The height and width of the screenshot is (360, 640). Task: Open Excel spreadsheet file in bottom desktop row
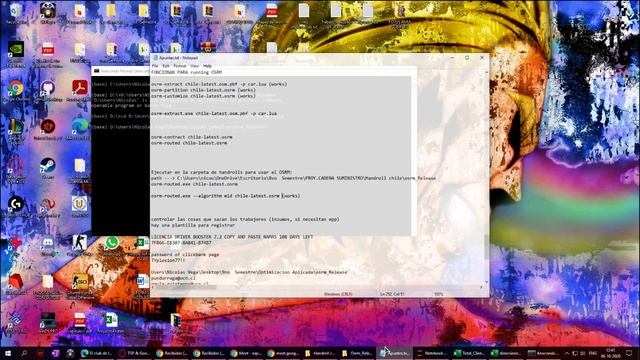coord(111,322)
